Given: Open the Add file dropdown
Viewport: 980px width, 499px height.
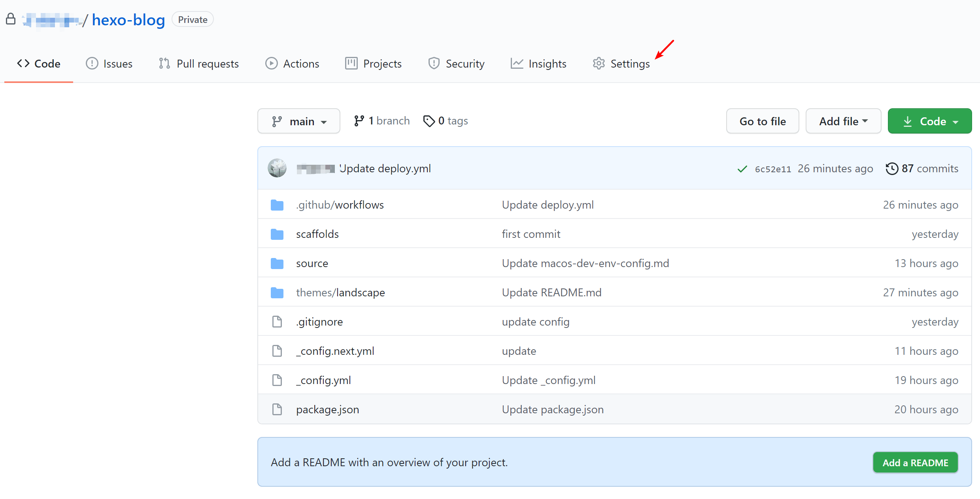Looking at the screenshot, I should pyautogui.click(x=843, y=121).
